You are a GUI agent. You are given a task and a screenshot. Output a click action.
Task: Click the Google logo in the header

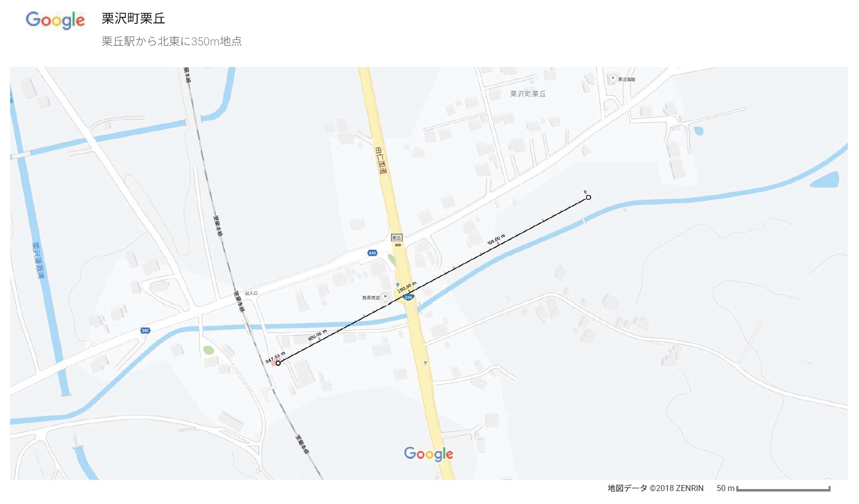point(55,20)
